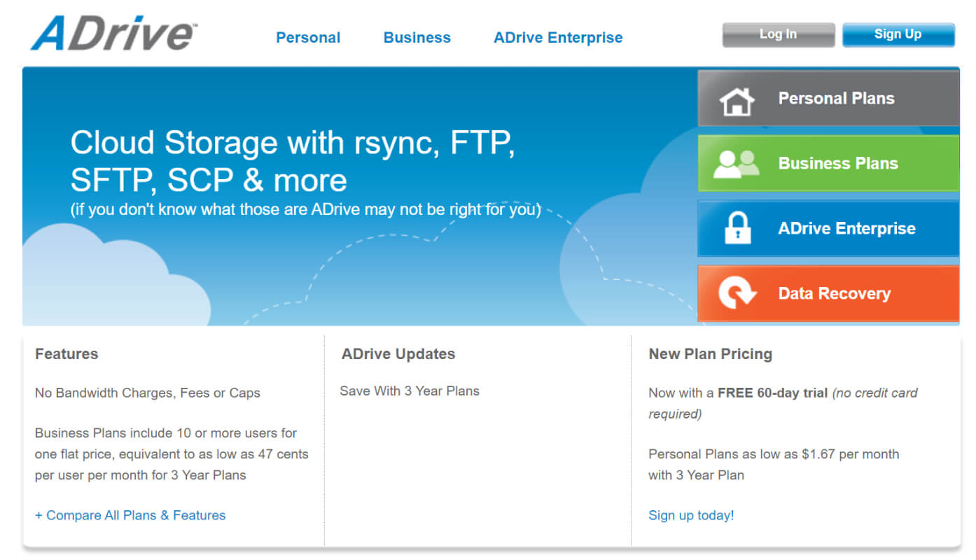Follow the Sign up today! link

(x=691, y=515)
